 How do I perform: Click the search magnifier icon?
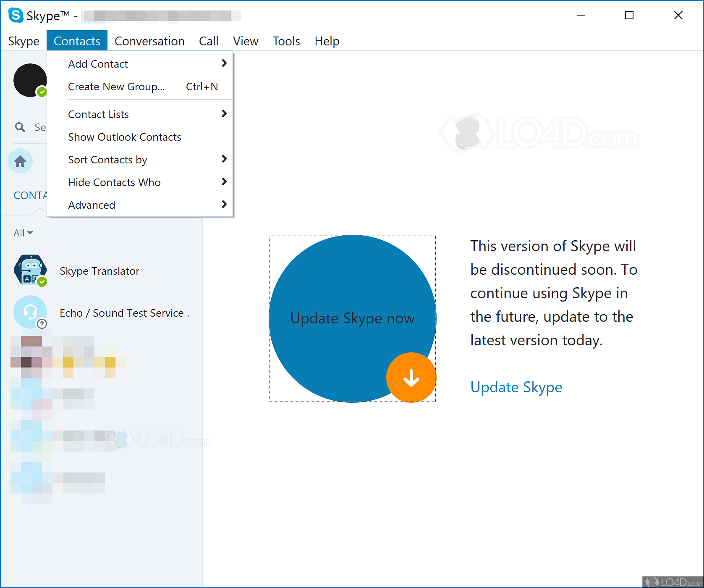point(20,127)
